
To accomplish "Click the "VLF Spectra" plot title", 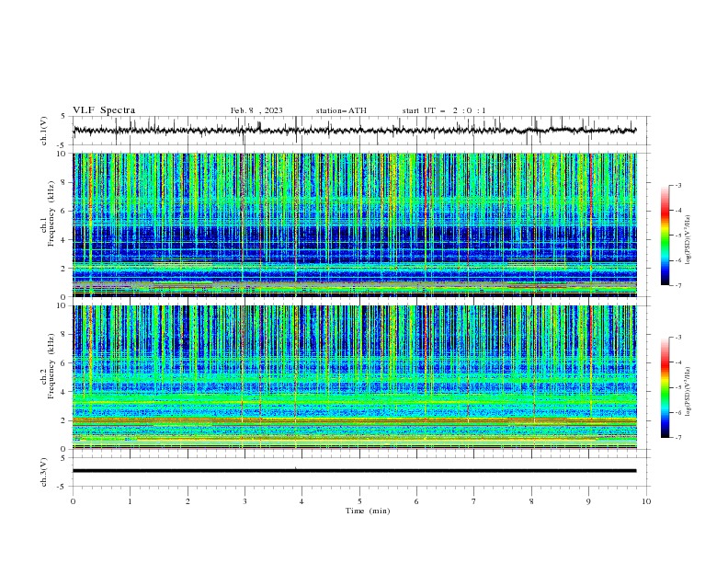I will click(104, 110).
